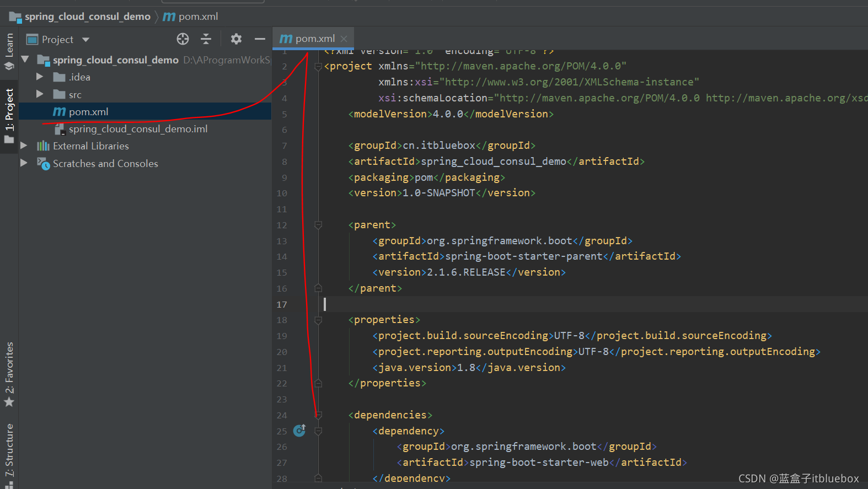Screen dimensions: 868x489
Task: Expand the src folder
Action: click(x=39, y=94)
